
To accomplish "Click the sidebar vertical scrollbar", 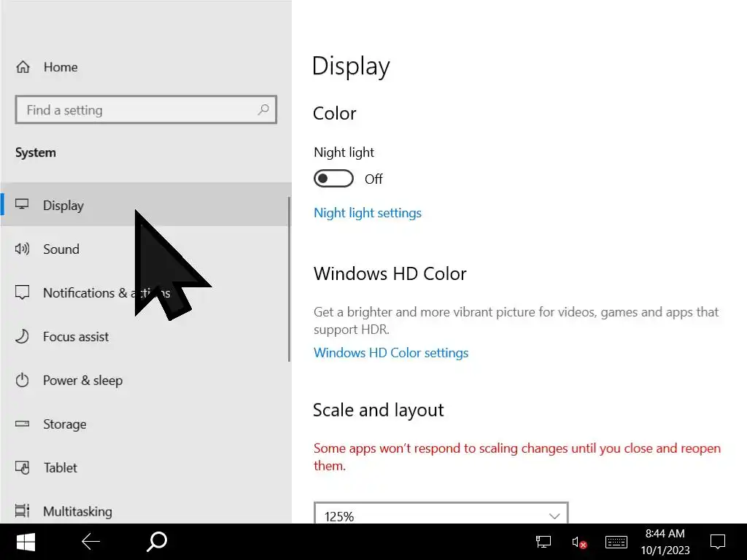I will coord(289,279).
